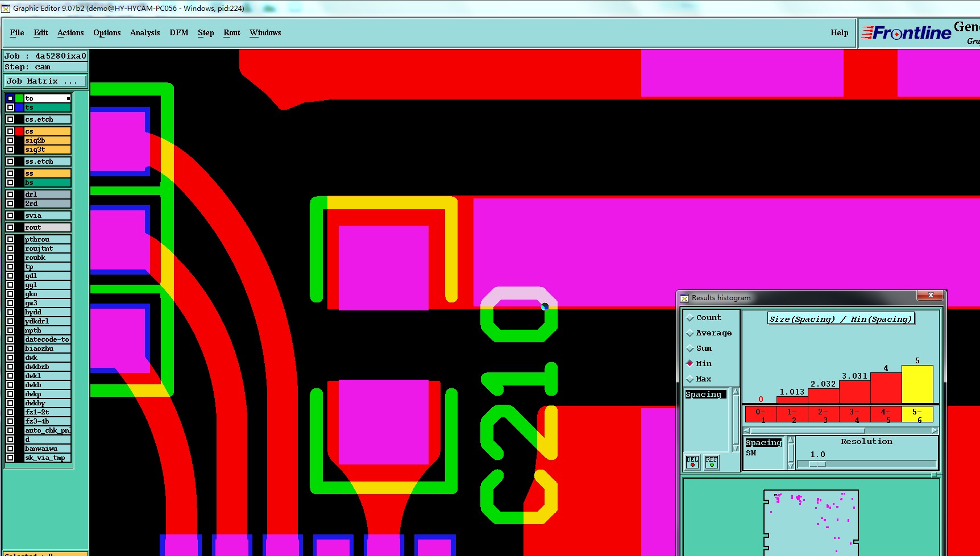Click the green color box of layer 'to'
This screenshot has height=556, width=980.
point(19,98)
